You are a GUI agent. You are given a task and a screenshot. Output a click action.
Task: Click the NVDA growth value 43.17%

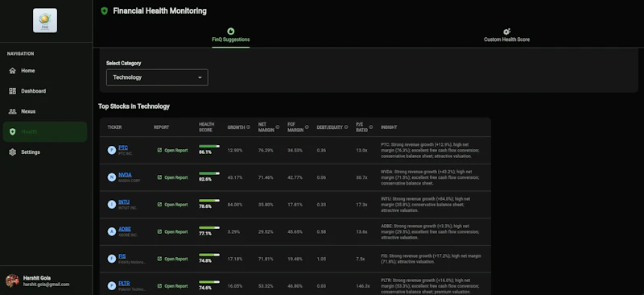[x=235, y=178]
